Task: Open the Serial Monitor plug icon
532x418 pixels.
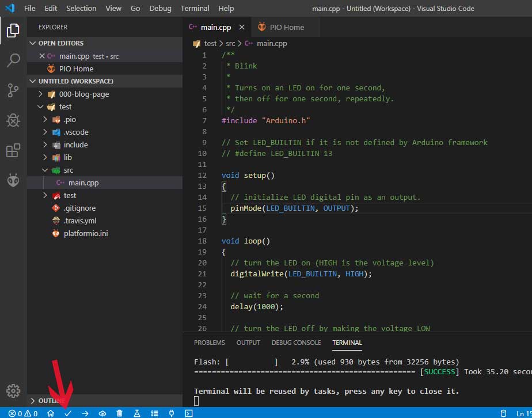Action: point(170,413)
